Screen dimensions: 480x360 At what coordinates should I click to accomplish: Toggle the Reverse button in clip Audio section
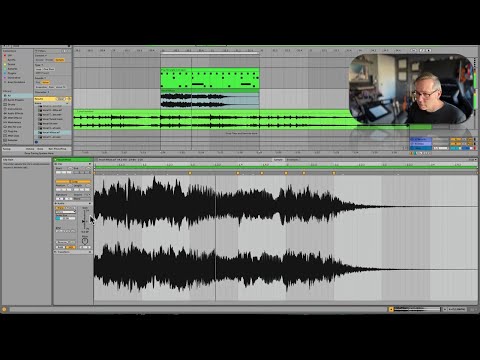pos(62,242)
